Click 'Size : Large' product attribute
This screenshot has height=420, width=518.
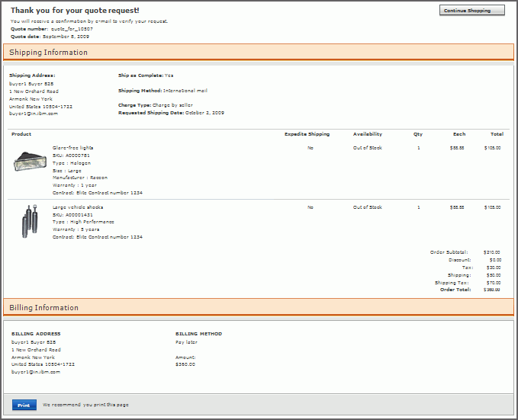coord(66,171)
